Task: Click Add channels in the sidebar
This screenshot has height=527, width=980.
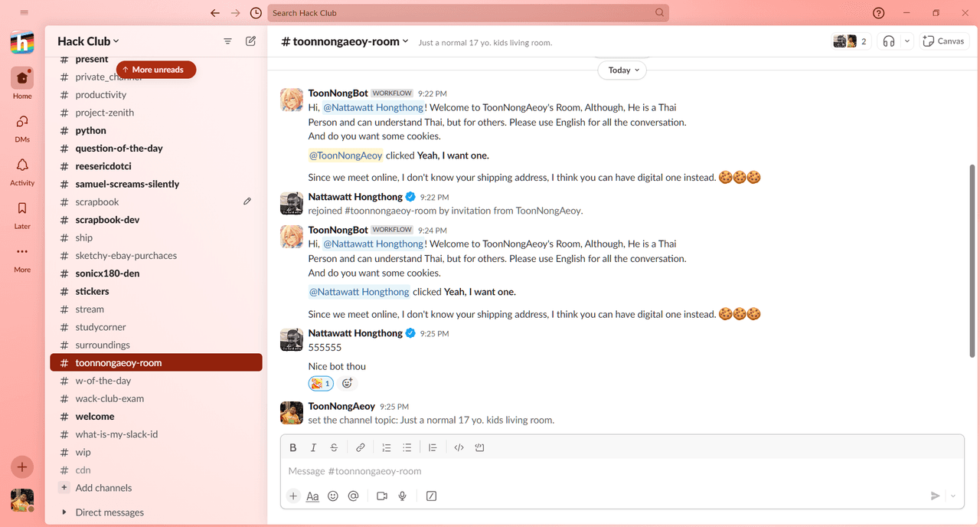Action: click(103, 488)
